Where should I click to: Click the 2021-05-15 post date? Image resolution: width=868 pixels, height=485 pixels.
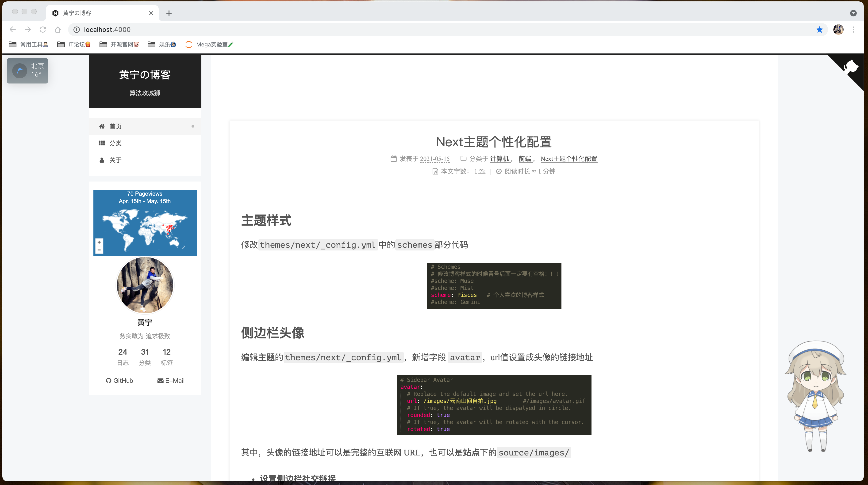[x=435, y=159]
